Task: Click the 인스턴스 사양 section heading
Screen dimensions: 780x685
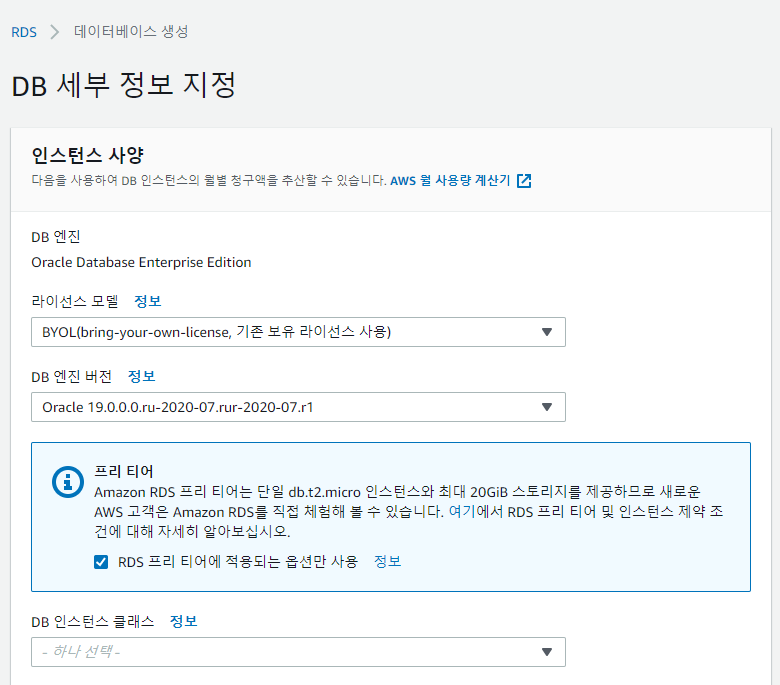Action: (88, 155)
